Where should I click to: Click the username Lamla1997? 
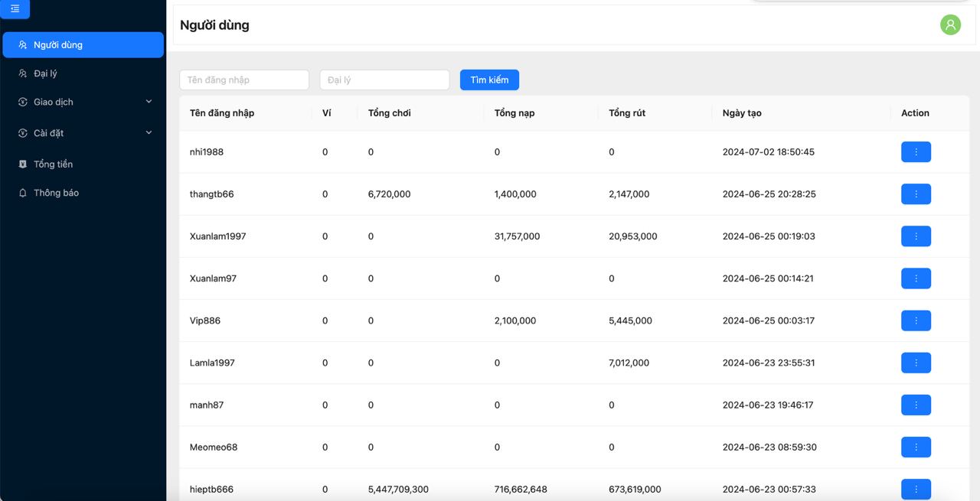[212, 363]
